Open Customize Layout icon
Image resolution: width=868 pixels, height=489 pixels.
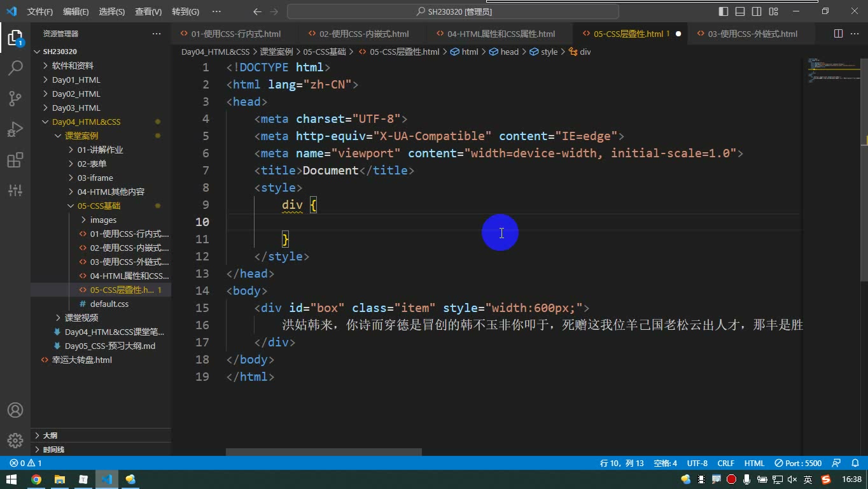point(773,11)
